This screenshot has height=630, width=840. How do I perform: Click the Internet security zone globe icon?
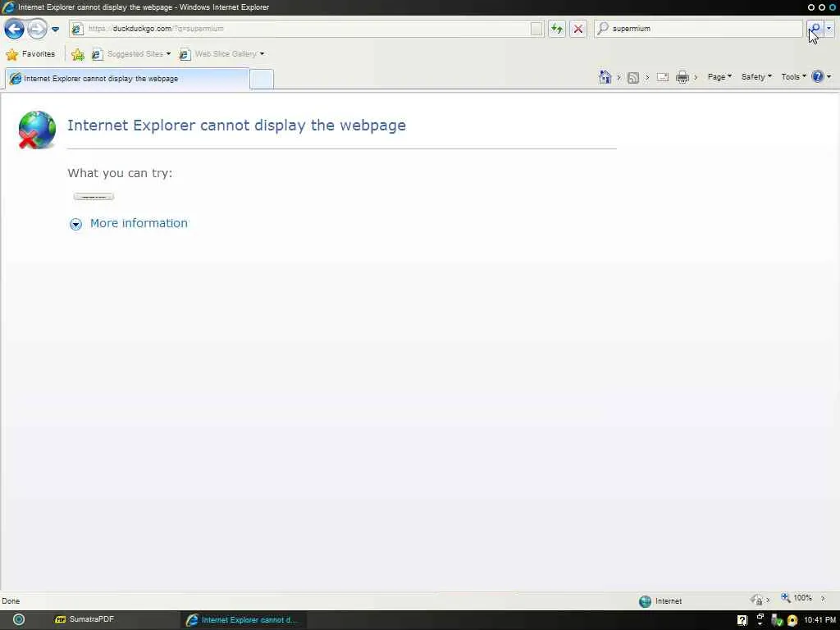645,601
